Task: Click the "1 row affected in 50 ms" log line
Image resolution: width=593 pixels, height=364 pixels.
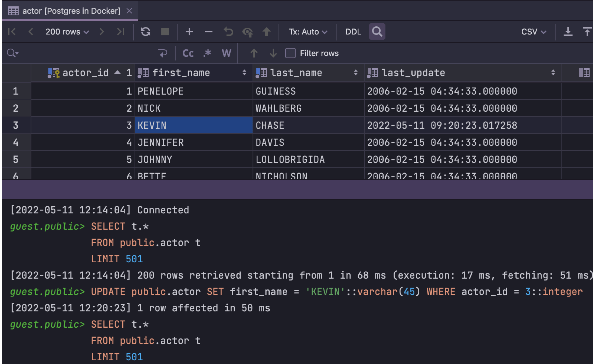Action: coord(203,308)
